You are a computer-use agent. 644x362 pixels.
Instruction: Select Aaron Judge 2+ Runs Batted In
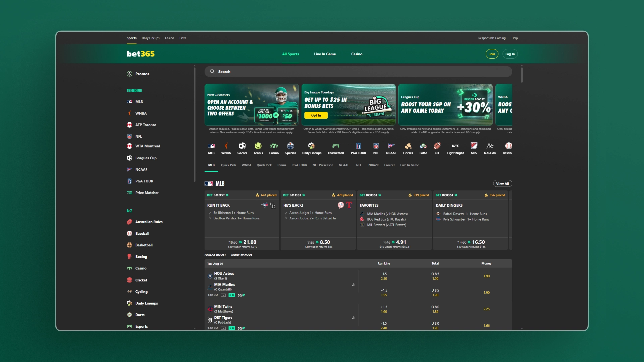pos(313,218)
